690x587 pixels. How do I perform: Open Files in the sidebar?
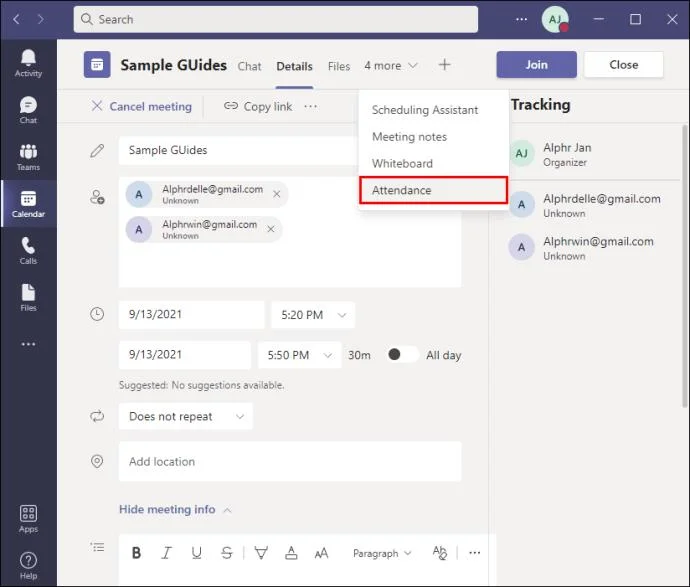(x=28, y=298)
